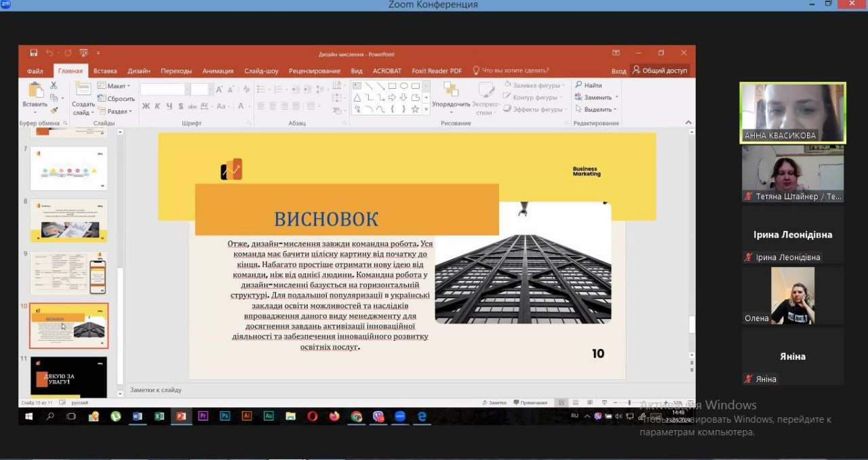
Task: Click the Paste clipboard icon
Action: (35, 91)
